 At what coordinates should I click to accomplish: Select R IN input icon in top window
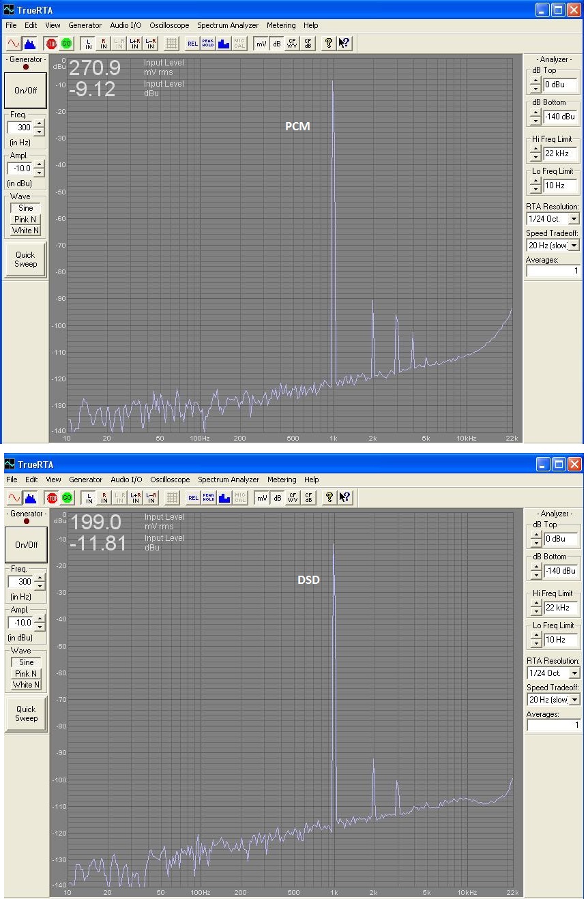pos(104,43)
